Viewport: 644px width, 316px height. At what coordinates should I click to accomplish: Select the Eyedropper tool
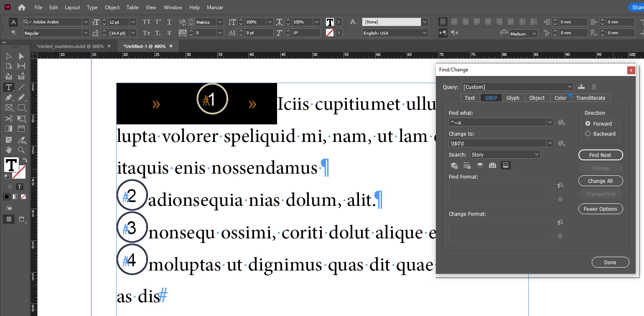coord(21,140)
